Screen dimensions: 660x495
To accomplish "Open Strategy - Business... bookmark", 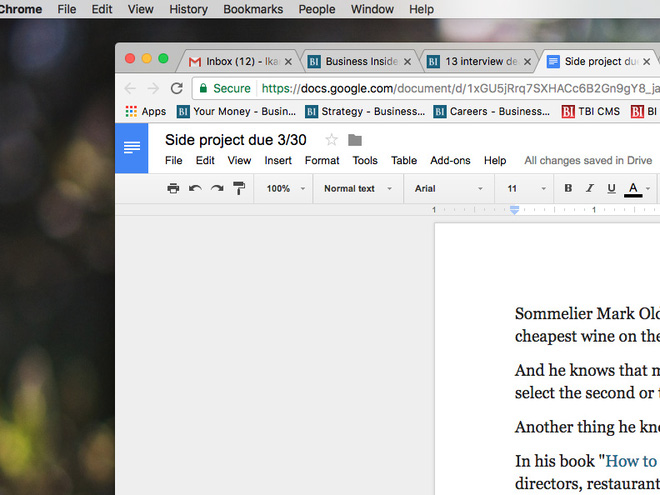I will (x=365, y=112).
